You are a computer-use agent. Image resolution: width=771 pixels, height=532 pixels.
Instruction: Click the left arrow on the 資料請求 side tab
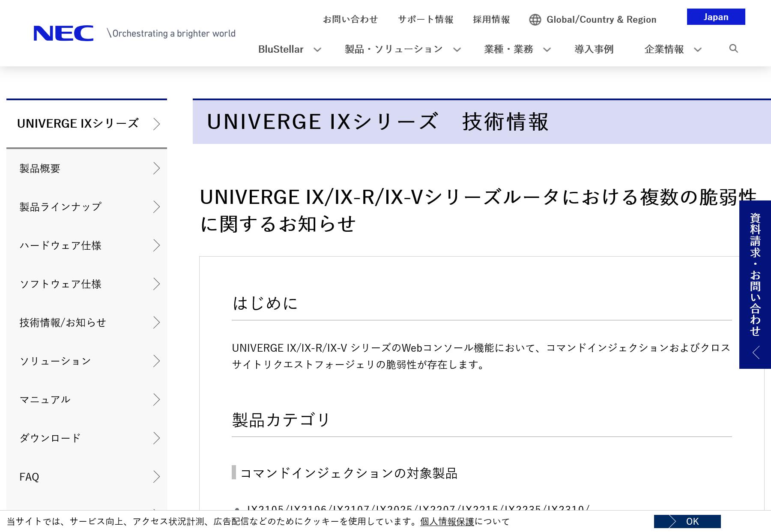point(756,353)
